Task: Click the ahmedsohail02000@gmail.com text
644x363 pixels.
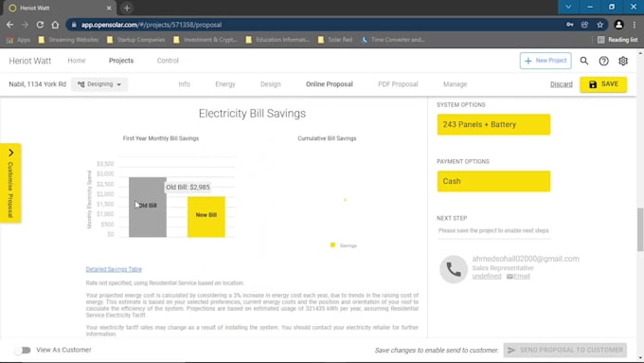Action: tap(526, 259)
